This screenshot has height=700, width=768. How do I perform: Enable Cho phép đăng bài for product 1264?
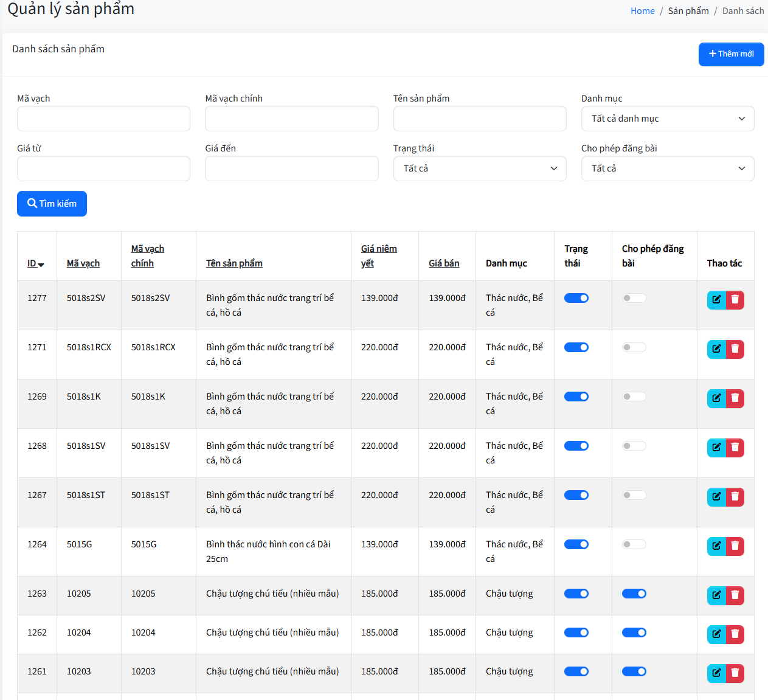point(634,544)
